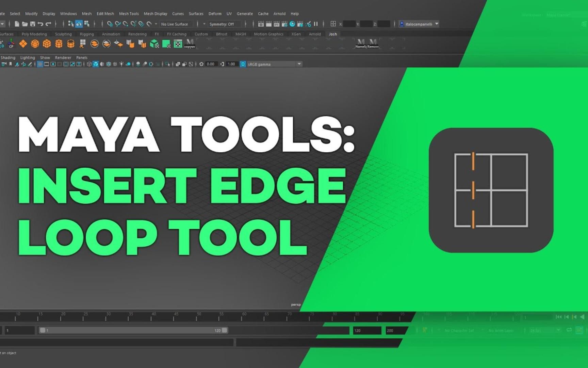Click the Undo arrow icon
The height and width of the screenshot is (368, 588).
point(40,24)
